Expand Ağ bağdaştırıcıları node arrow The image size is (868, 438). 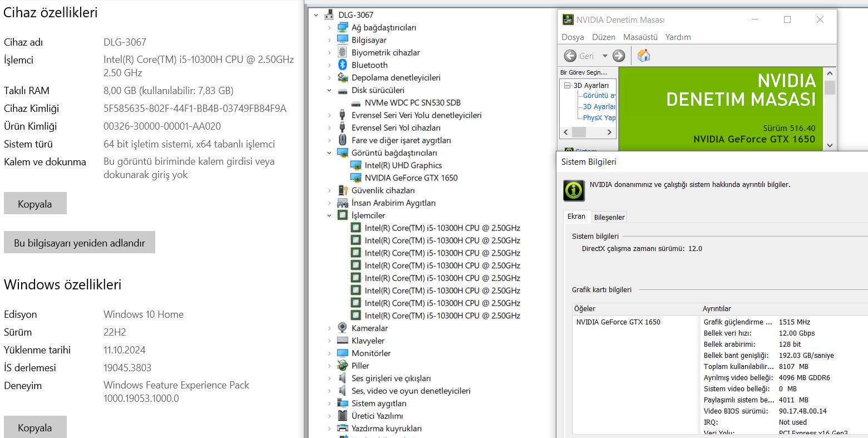[329, 27]
